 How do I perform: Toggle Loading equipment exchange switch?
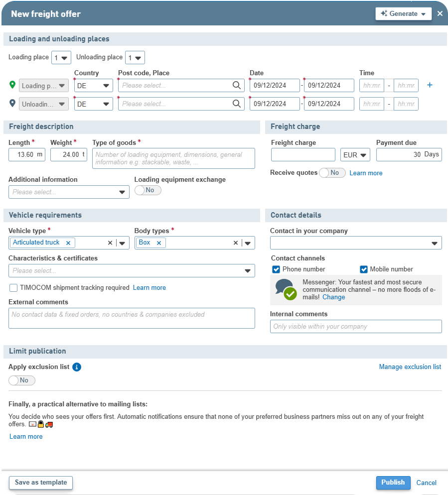tap(148, 190)
